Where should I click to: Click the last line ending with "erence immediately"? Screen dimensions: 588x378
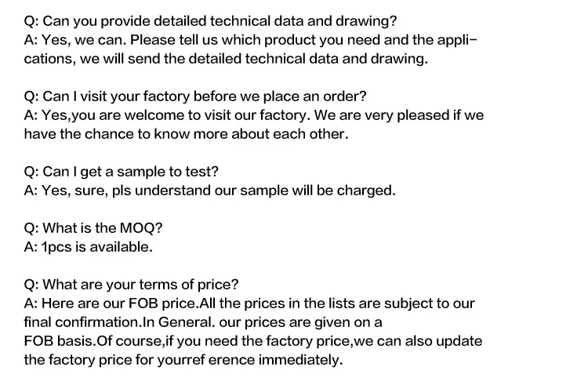183,360
